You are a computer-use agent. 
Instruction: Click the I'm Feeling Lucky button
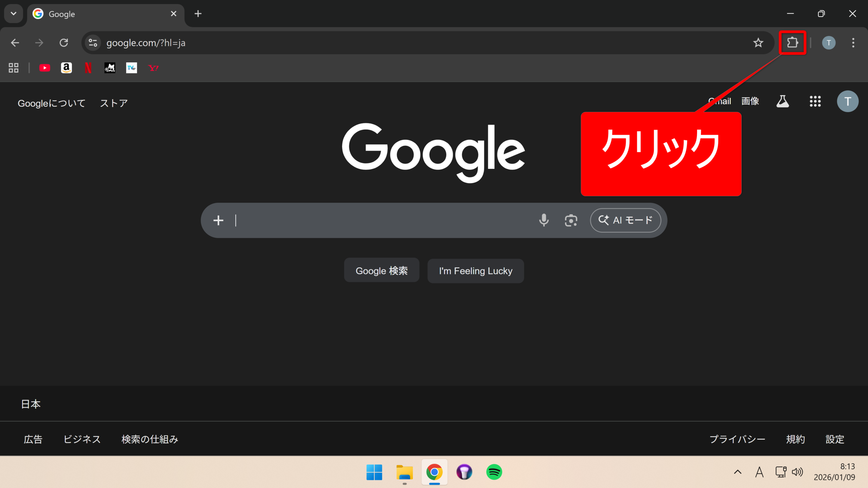coord(475,271)
